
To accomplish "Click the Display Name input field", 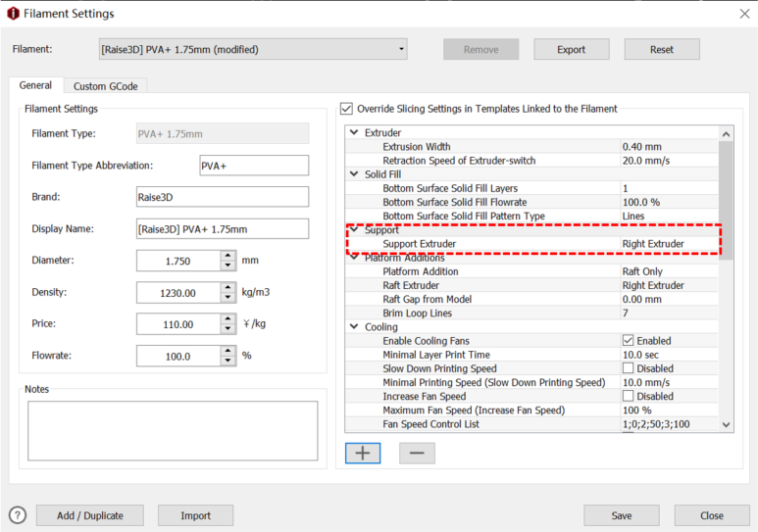I will coord(223,229).
